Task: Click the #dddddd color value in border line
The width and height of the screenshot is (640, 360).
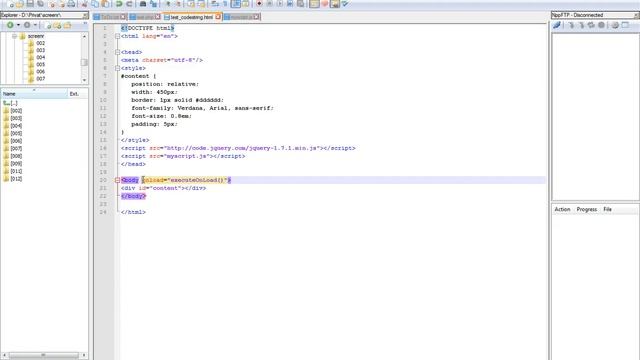Action: tap(209, 100)
